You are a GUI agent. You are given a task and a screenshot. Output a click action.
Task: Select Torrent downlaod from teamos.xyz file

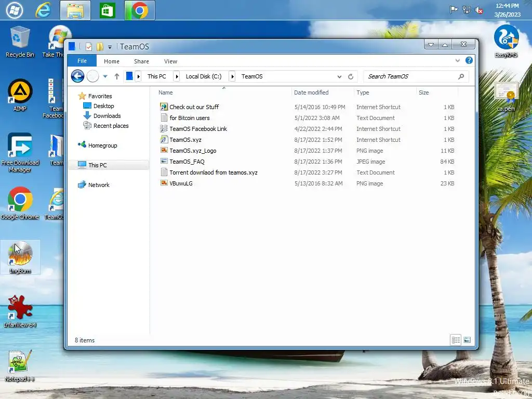(214, 172)
